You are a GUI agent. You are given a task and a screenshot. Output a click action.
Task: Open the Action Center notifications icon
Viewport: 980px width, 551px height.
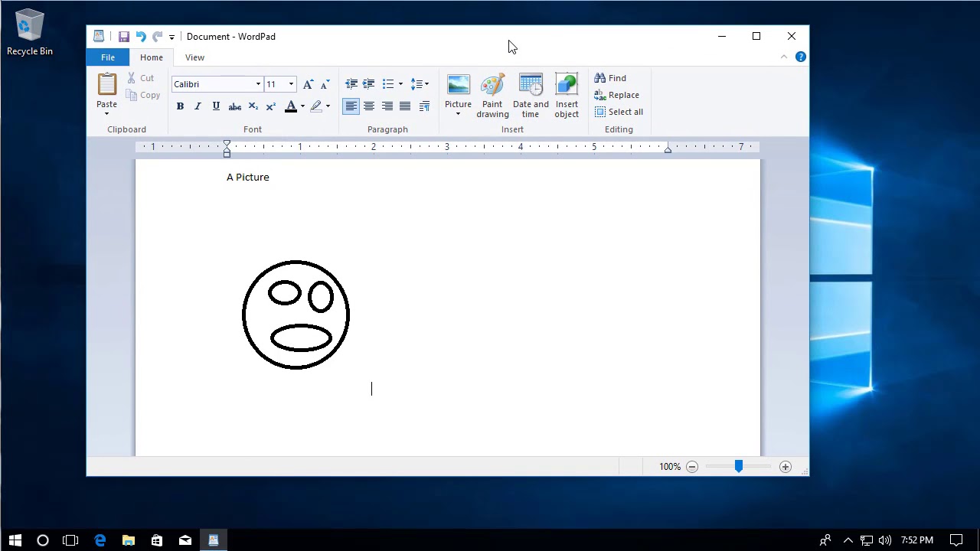tap(956, 540)
